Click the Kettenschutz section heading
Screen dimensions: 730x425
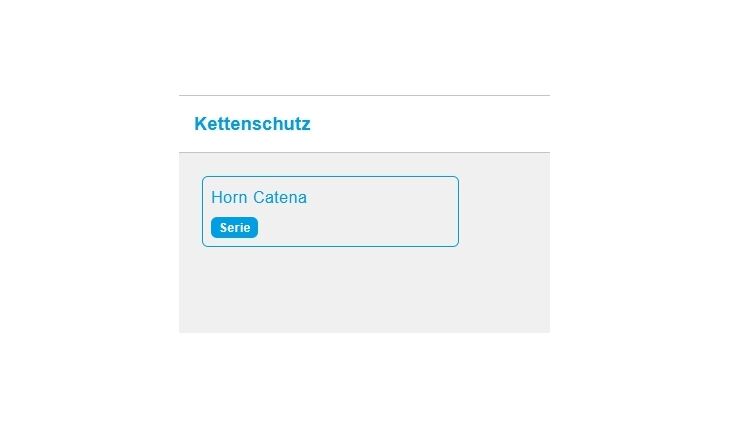(252, 124)
